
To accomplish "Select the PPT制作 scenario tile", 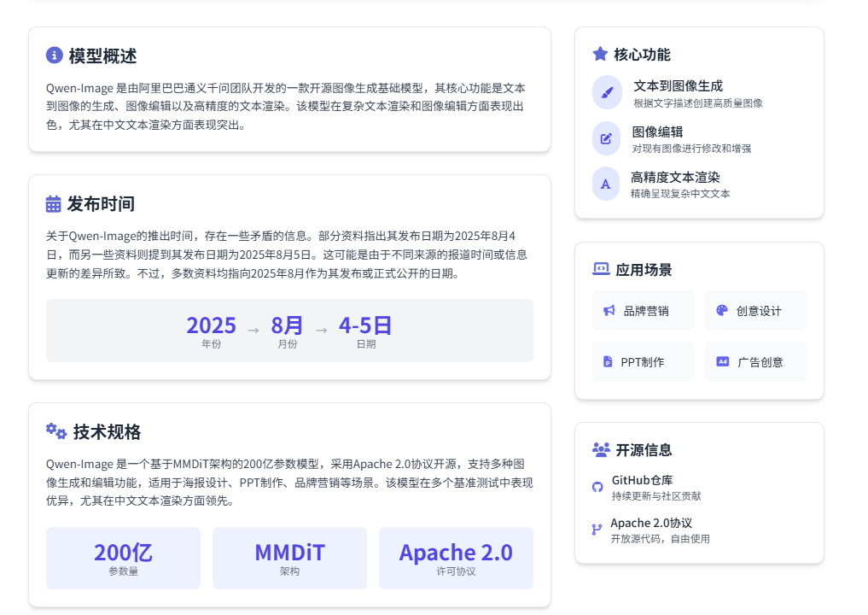I will coord(643,362).
